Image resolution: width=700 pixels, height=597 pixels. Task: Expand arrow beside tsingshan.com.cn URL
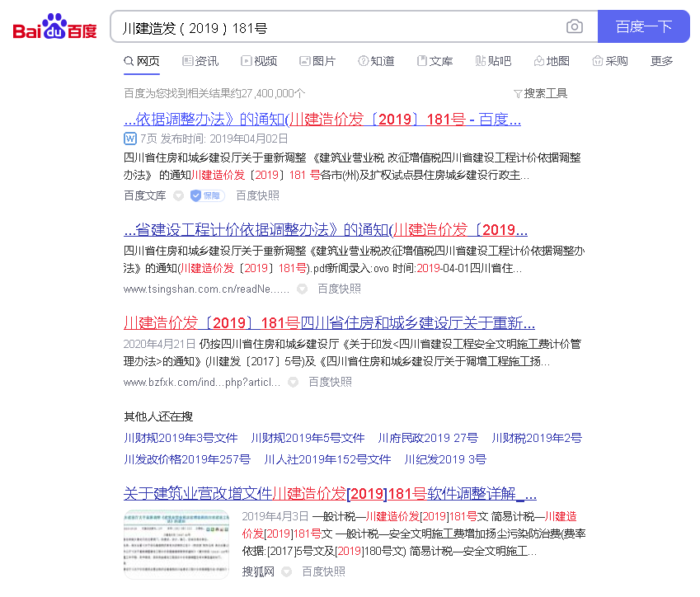[303, 289]
